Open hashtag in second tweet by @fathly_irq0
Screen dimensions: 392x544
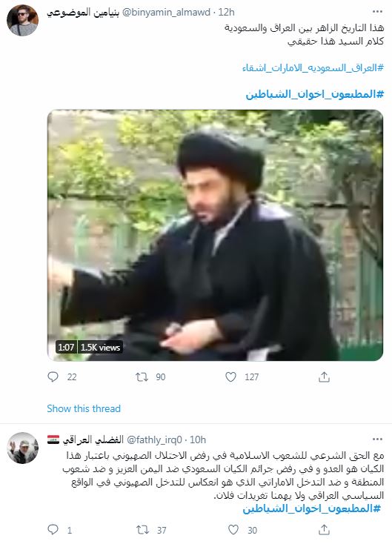(311, 508)
